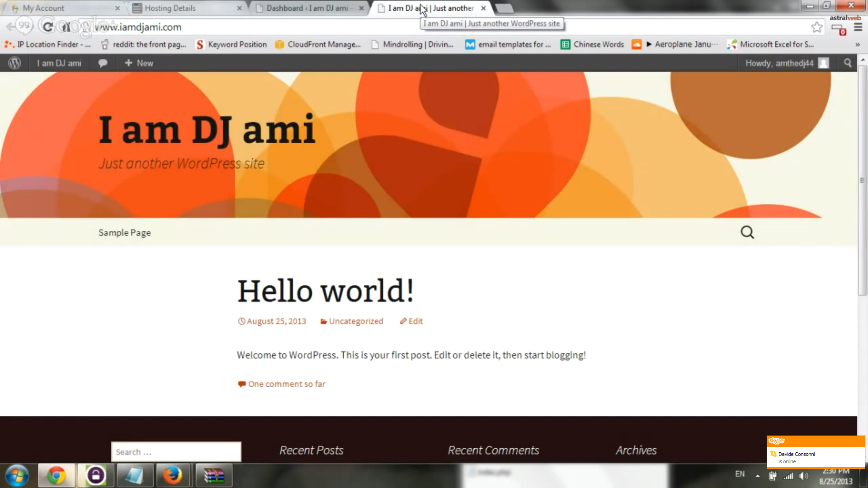The image size is (868, 488).
Task: Click the footer Search input field
Action: [x=176, y=452]
